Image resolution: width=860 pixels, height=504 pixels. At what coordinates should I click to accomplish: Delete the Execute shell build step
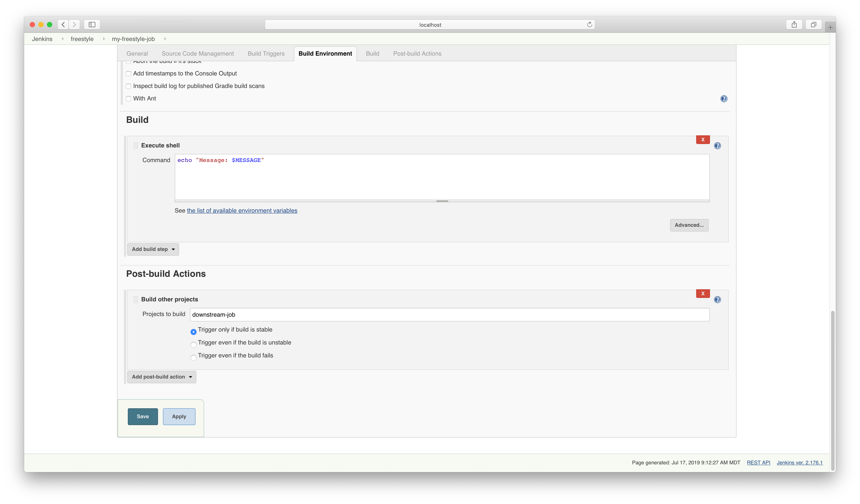tap(703, 139)
